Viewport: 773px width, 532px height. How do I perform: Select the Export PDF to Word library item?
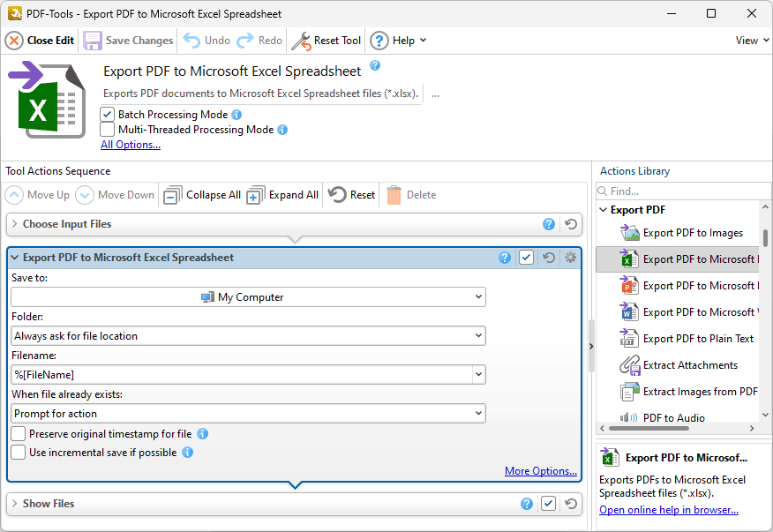[678, 312]
